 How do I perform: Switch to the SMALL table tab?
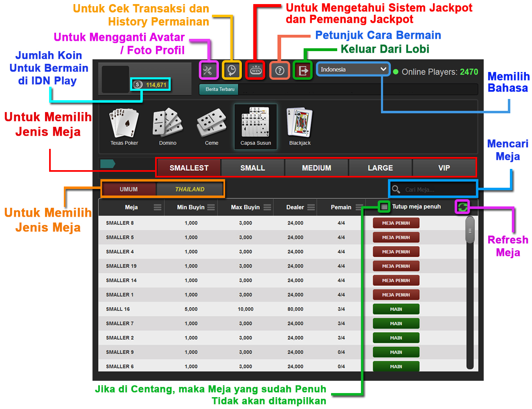(x=253, y=168)
